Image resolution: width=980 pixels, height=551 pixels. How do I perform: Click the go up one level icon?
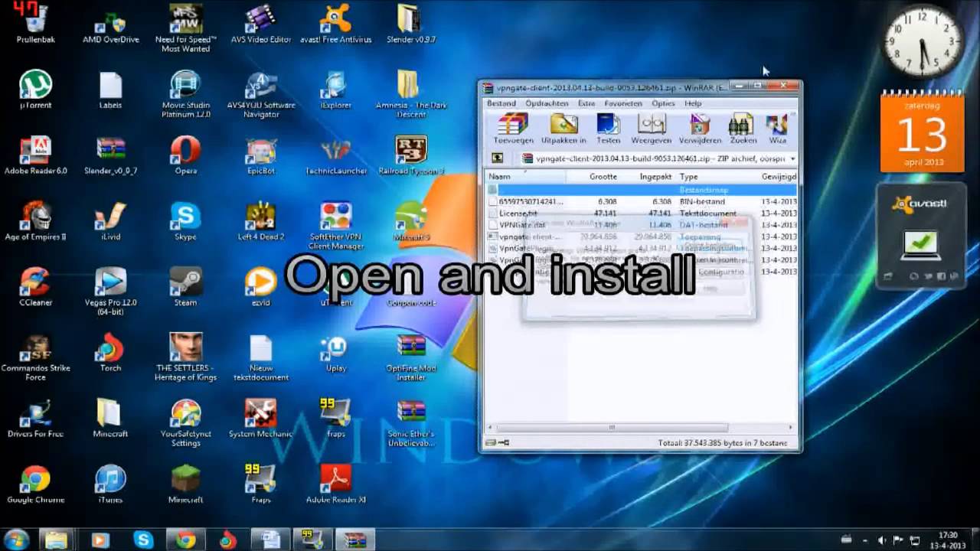(x=497, y=158)
